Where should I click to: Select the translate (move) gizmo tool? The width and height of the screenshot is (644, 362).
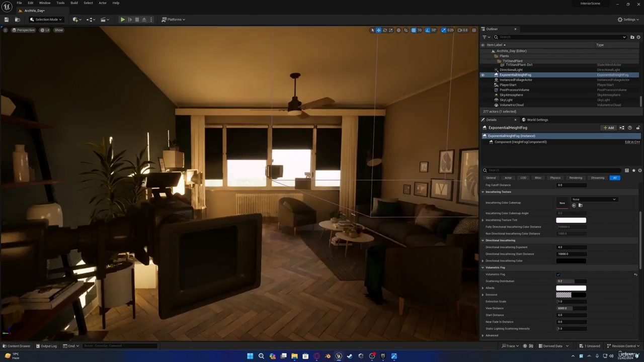(x=379, y=30)
